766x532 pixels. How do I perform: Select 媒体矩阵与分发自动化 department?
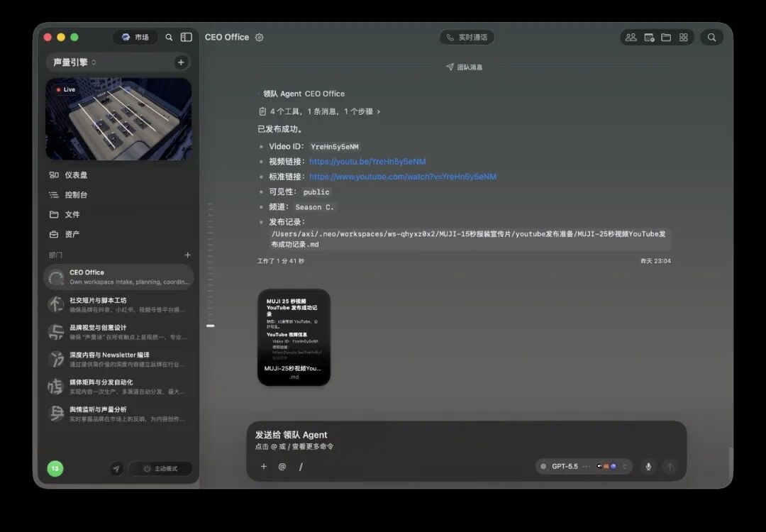point(118,387)
